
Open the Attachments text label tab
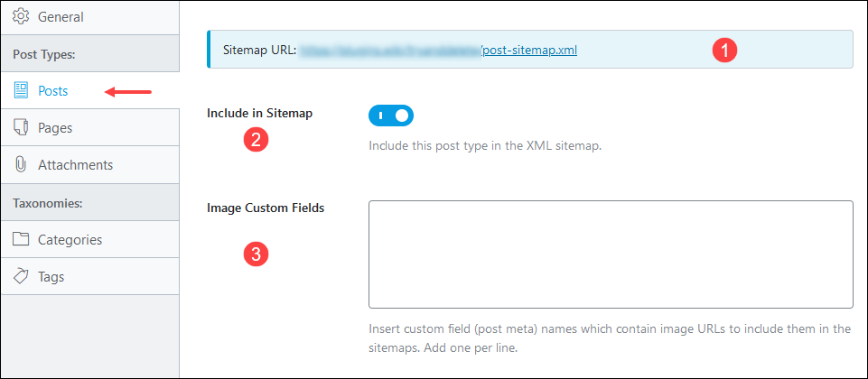click(75, 165)
